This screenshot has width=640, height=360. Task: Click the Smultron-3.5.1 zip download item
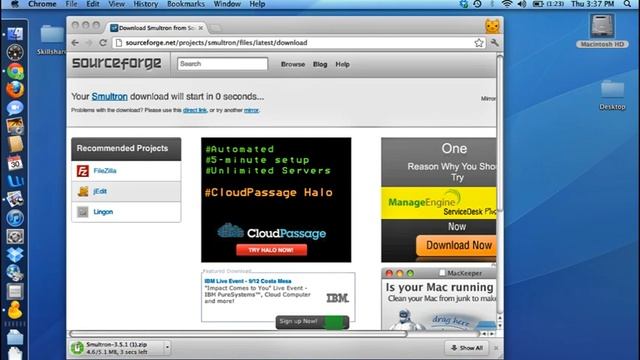pyautogui.click(x=117, y=348)
